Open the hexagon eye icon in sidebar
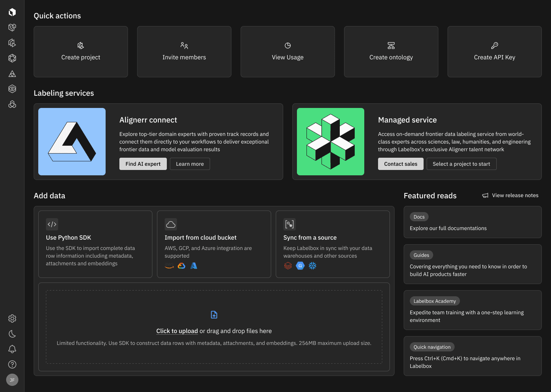The height and width of the screenshot is (392, 551). tap(12, 89)
